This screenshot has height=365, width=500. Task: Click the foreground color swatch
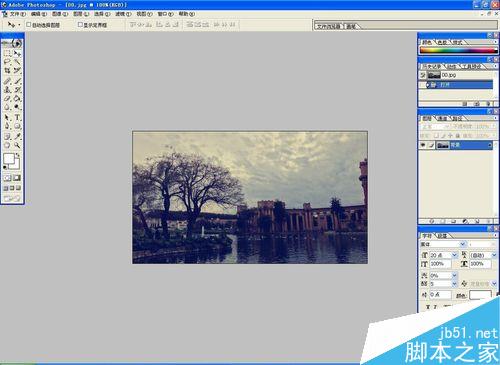tap(9, 159)
